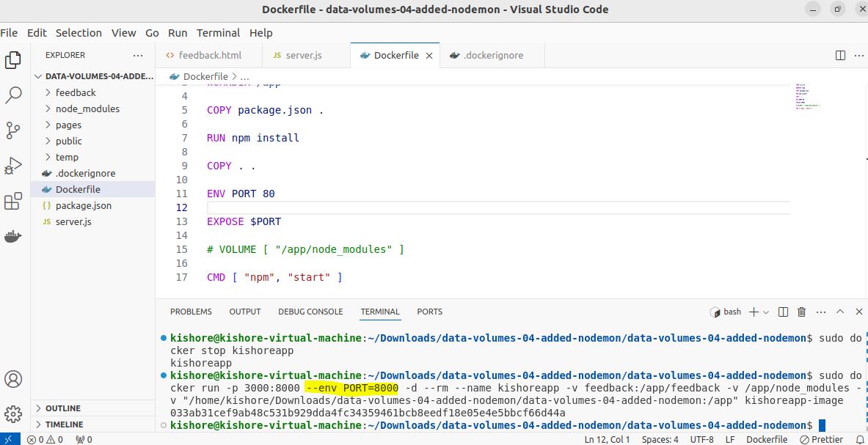The image size is (868, 445).
Task: Switch to the PORTS panel tab
Action: (x=429, y=312)
